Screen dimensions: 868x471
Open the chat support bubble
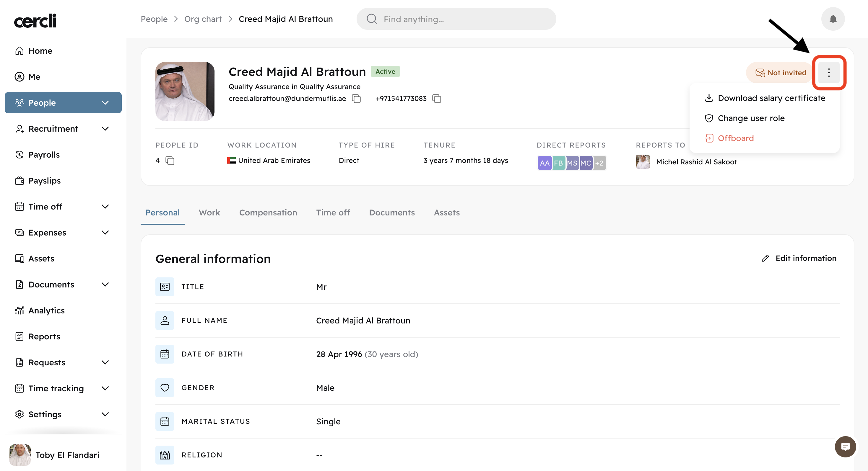click(x=845, y=447)
